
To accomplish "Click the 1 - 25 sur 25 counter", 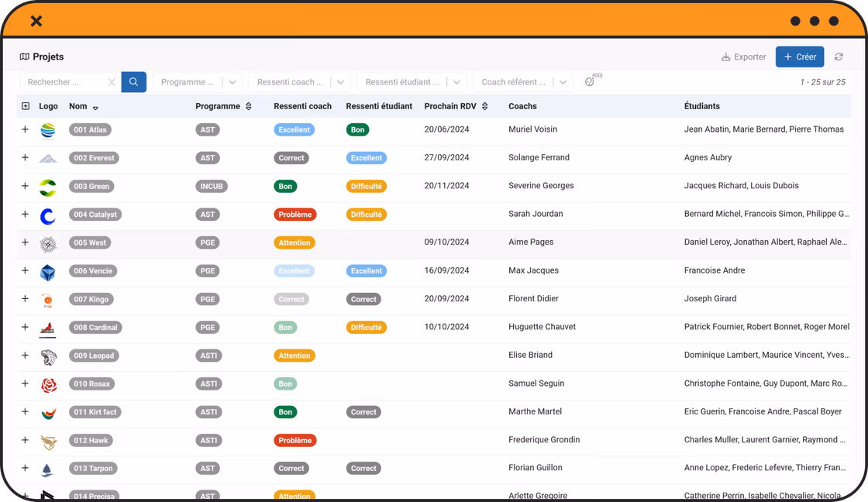I will [822, 82].
